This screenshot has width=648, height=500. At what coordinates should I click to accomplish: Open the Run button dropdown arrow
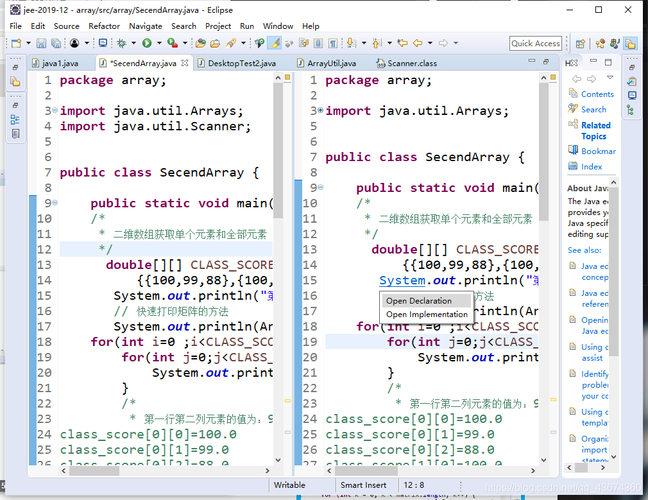(157, 44)
